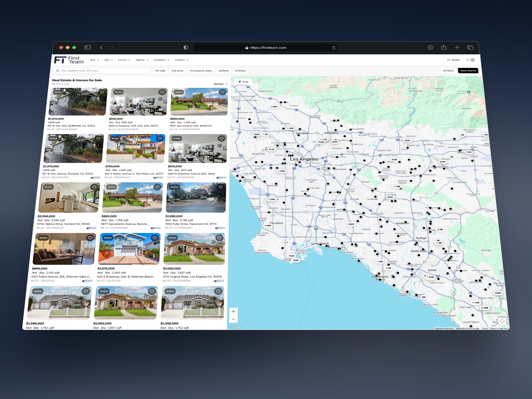Open the All beds filter
The width and height of the screenshot is (532, 399).
(x=224, y=71)
